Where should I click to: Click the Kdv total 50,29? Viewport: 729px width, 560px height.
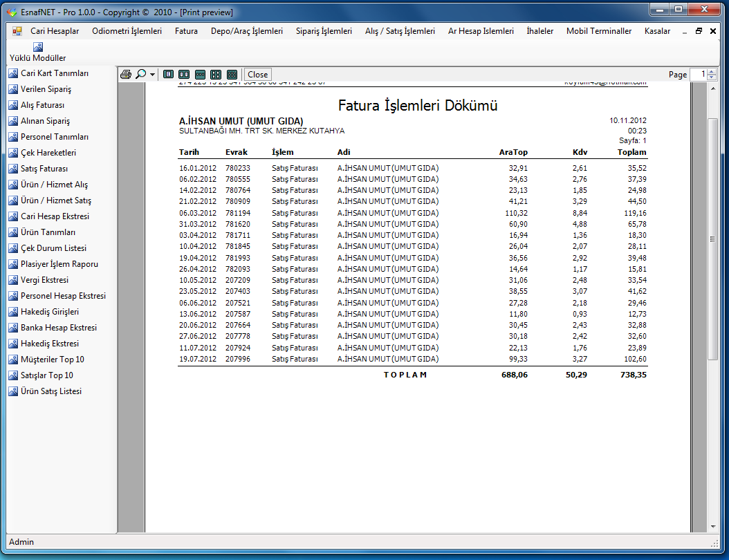pyautogui.click(x=576, y=375)
